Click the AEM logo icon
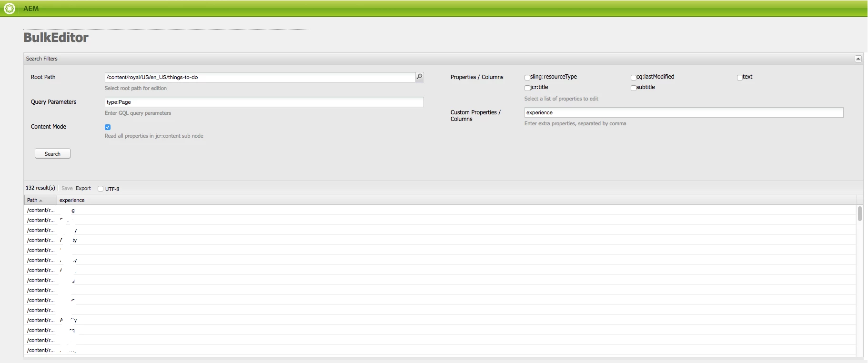 click(x=10, y=9)
